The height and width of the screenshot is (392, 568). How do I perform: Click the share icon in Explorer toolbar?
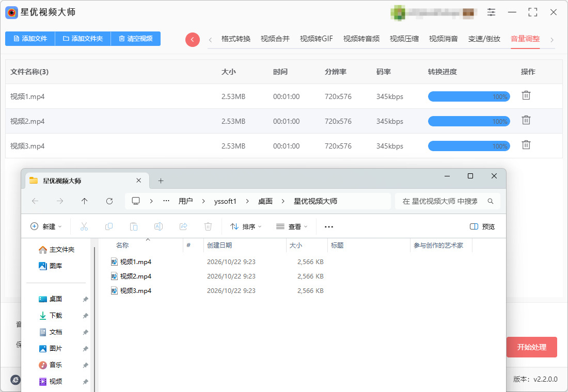(x=183, y=226)
